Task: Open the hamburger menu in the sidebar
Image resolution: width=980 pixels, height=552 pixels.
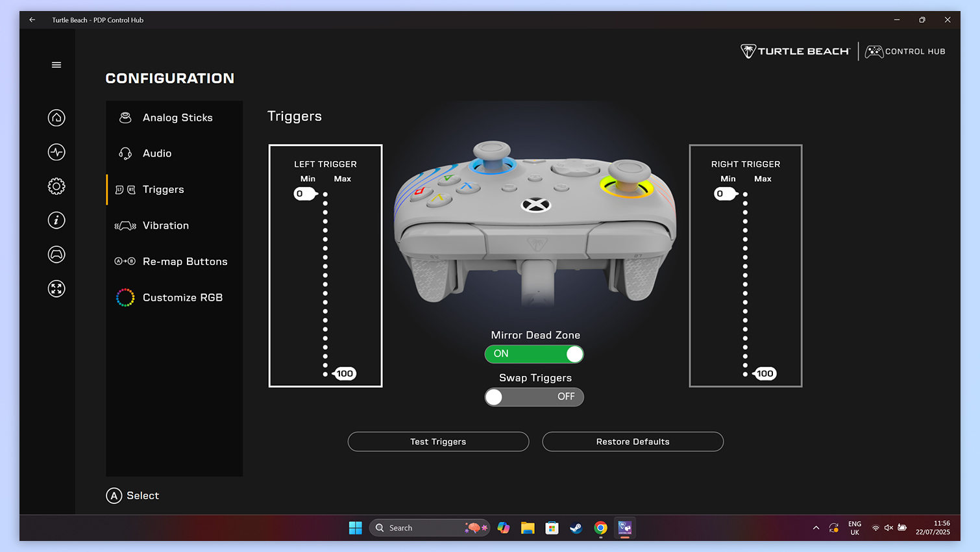Action: pyautogui.click(x=56, y=65)
